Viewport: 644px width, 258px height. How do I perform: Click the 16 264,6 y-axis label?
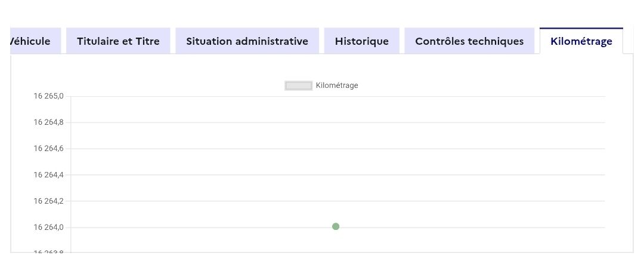(x=49, y=149)
